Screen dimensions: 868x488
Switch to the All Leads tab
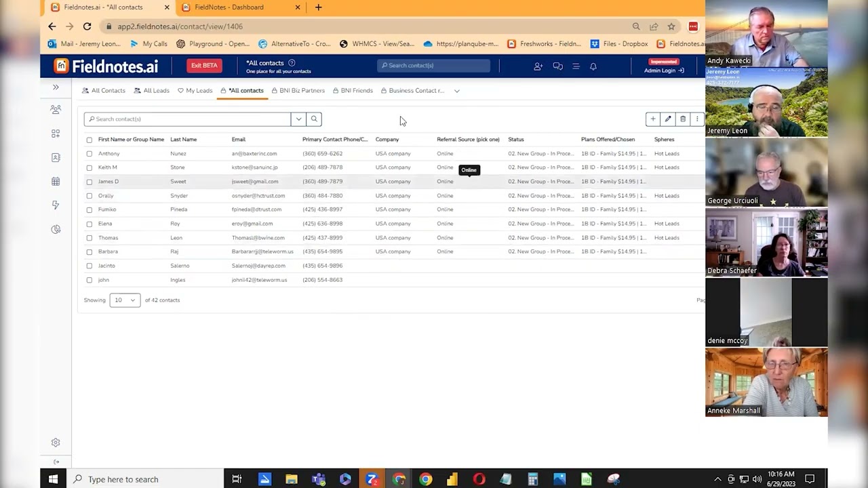(x=151, y=91)
